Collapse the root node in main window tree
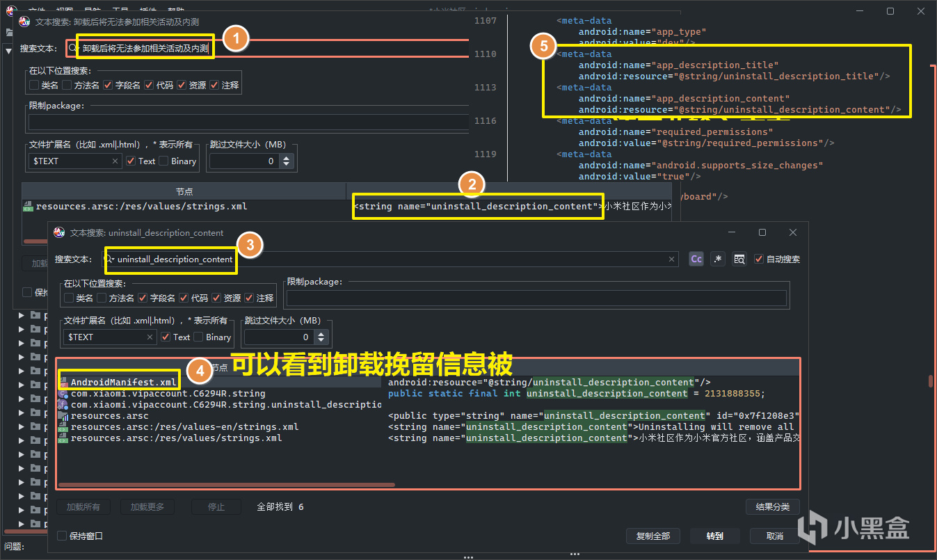This screenshot has width=937, height=560. tap(9, 51)
